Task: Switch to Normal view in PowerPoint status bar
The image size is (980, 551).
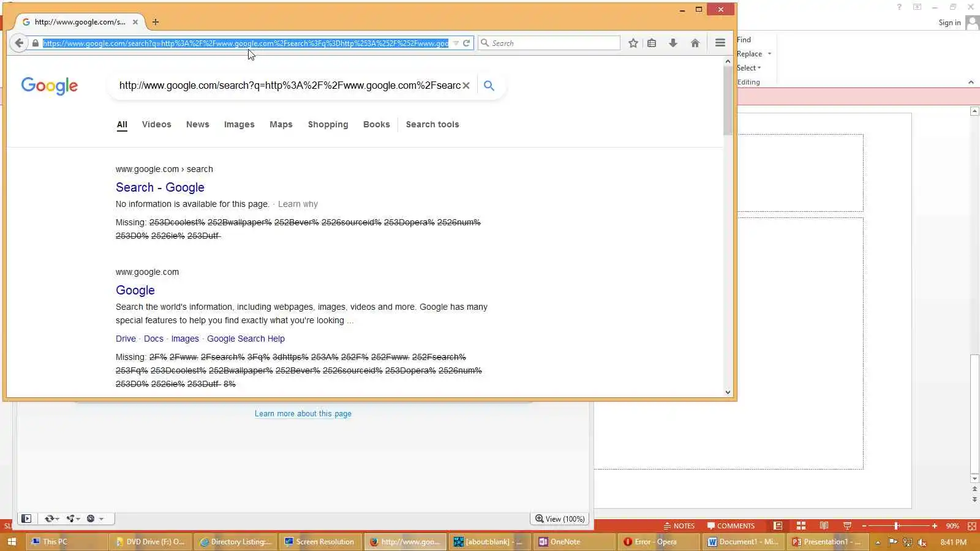Action: tap(778, 526)
